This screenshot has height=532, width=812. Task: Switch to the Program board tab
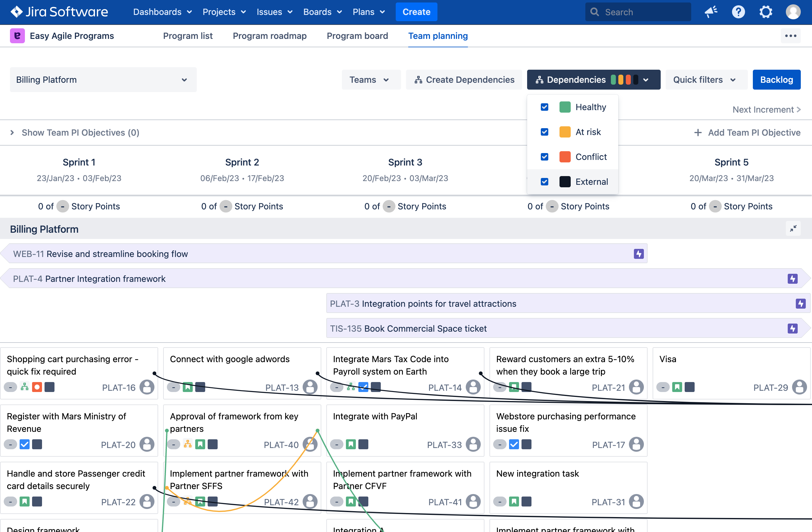(357, 36)
